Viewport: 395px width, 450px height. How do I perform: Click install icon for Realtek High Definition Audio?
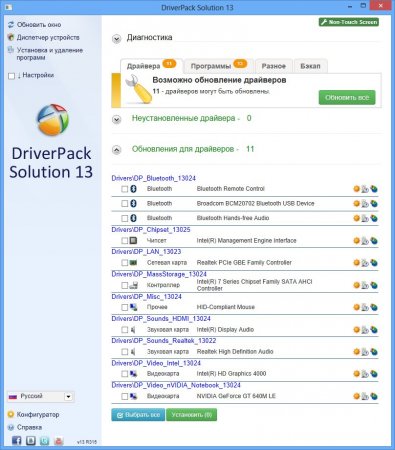365,352
